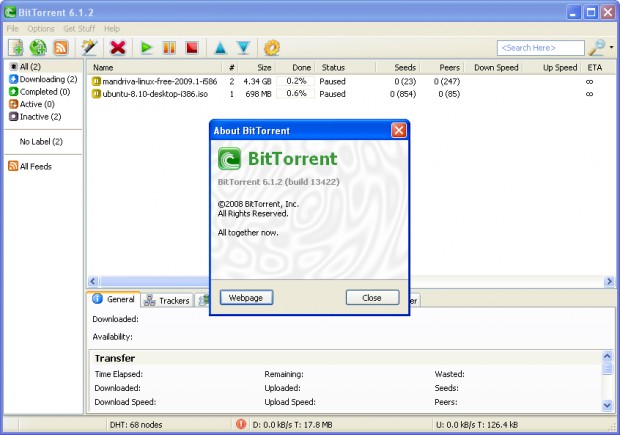This screenshot has height=435, width=620.
Task: Select Downloading (2) category
Action: [x=43, y=79]
